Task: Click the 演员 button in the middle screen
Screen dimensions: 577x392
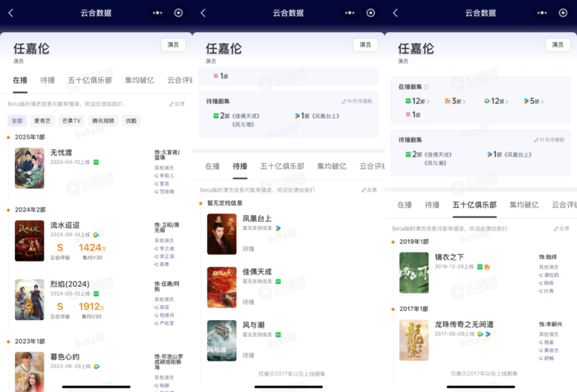Action: (365, 45)
